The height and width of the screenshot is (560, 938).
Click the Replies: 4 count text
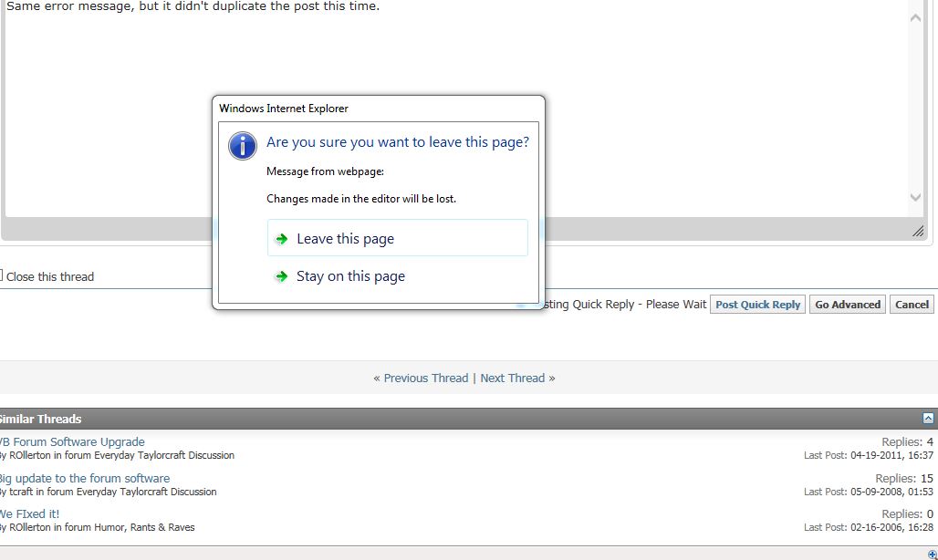[x=908, y=441]
